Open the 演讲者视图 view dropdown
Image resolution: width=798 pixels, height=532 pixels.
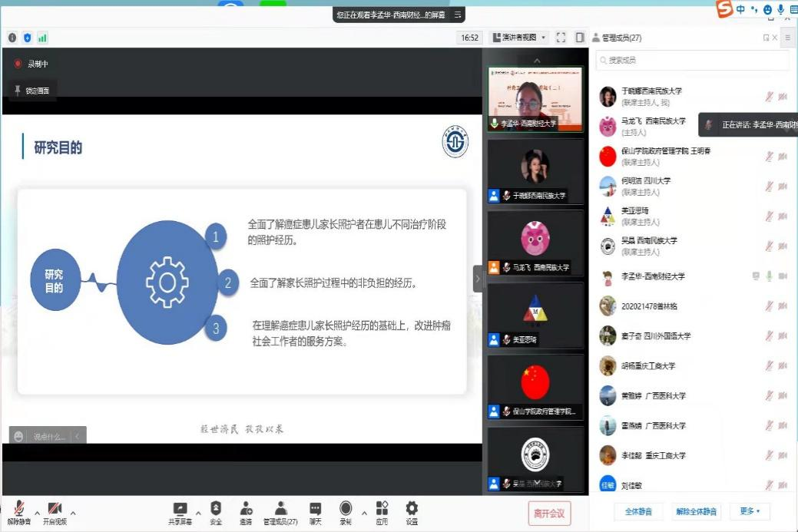point(517,36)
